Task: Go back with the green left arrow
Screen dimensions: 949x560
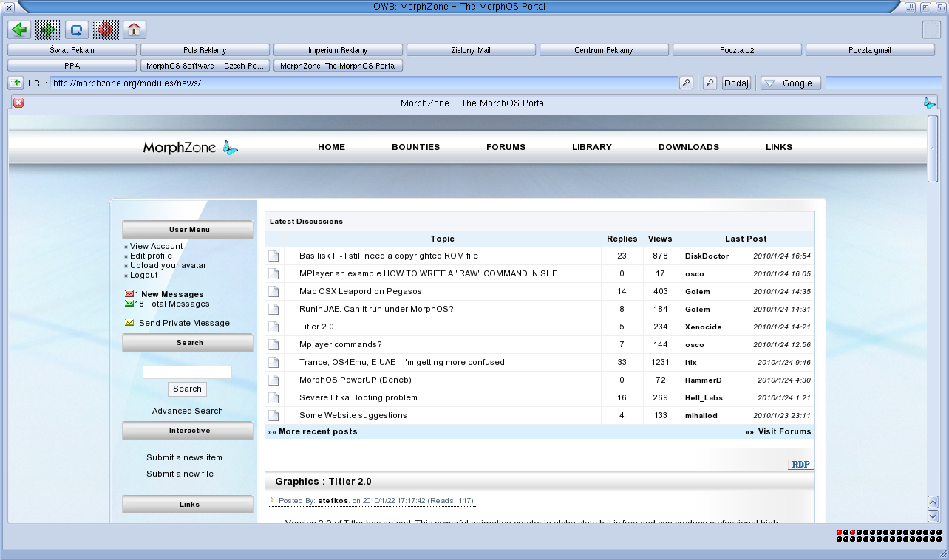Action: [19, 30]
